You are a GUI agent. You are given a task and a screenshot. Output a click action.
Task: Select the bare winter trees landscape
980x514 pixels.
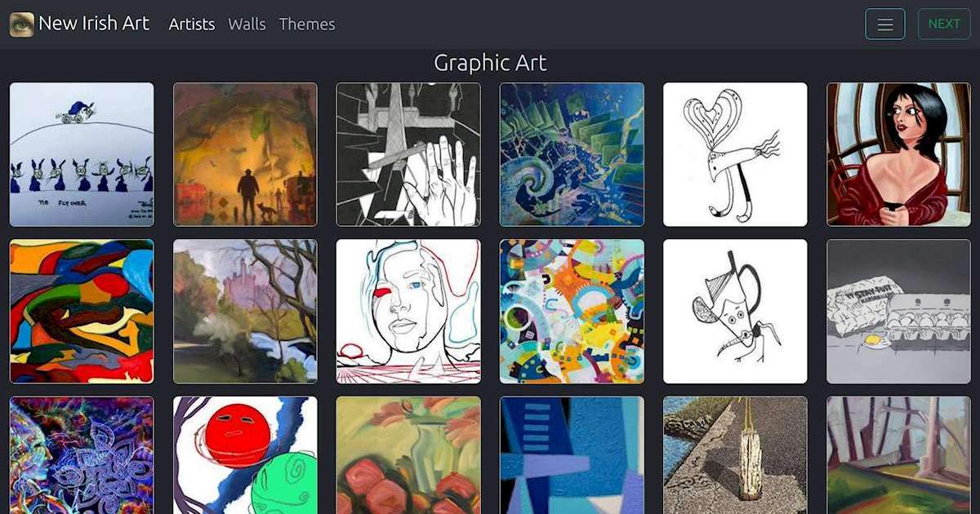pyautogui.click(x=245, y=310)
